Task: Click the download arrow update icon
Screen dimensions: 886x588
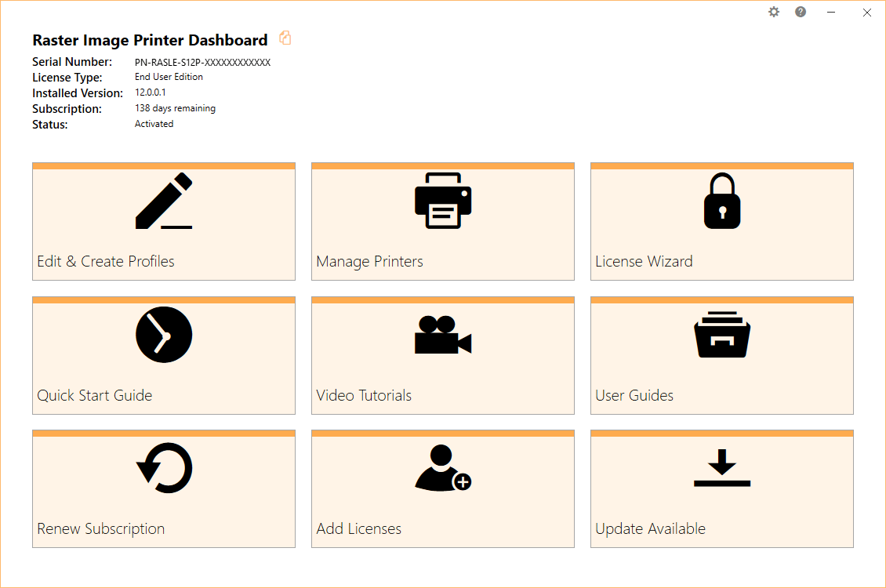Action: coord(721,468)
